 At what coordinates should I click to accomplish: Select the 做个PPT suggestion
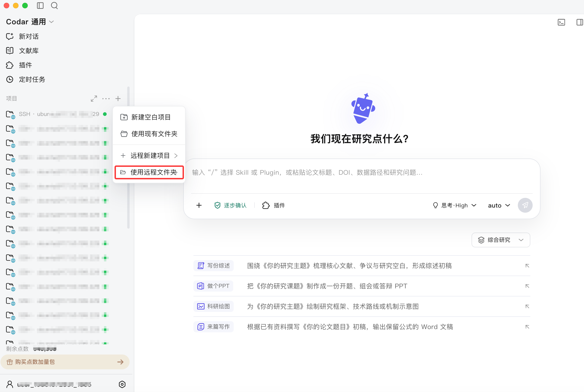(x=213, y=286)
